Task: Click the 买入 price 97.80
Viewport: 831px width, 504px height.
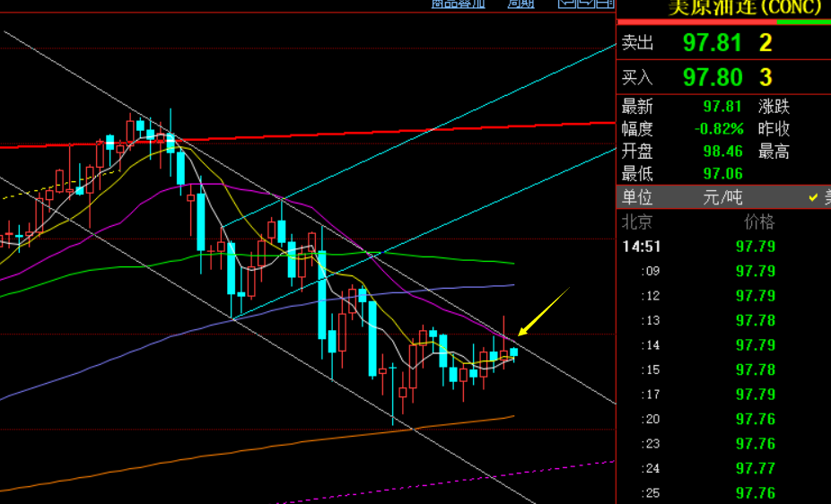Action: coord(712,77)
